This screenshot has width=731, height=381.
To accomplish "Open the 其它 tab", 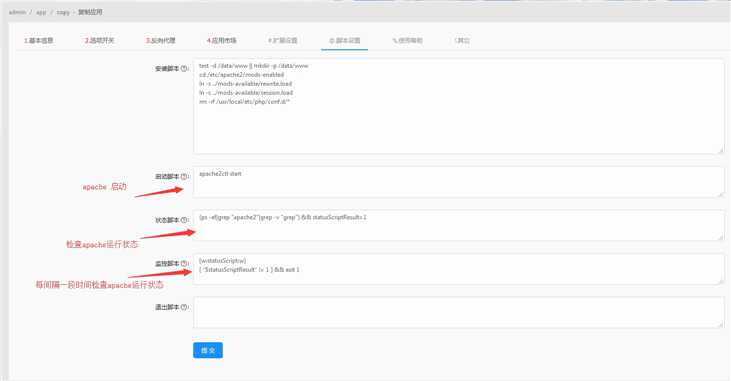I will [x=462, y=41].
